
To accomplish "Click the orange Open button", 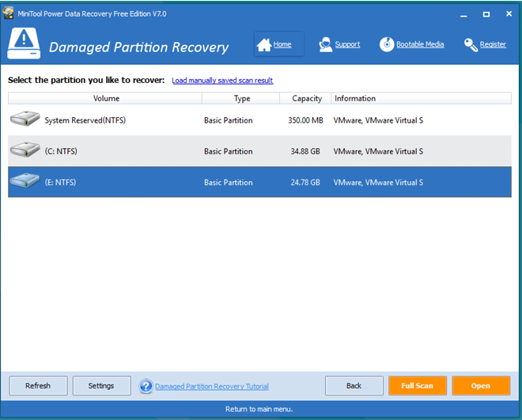I will click(481, 386).
